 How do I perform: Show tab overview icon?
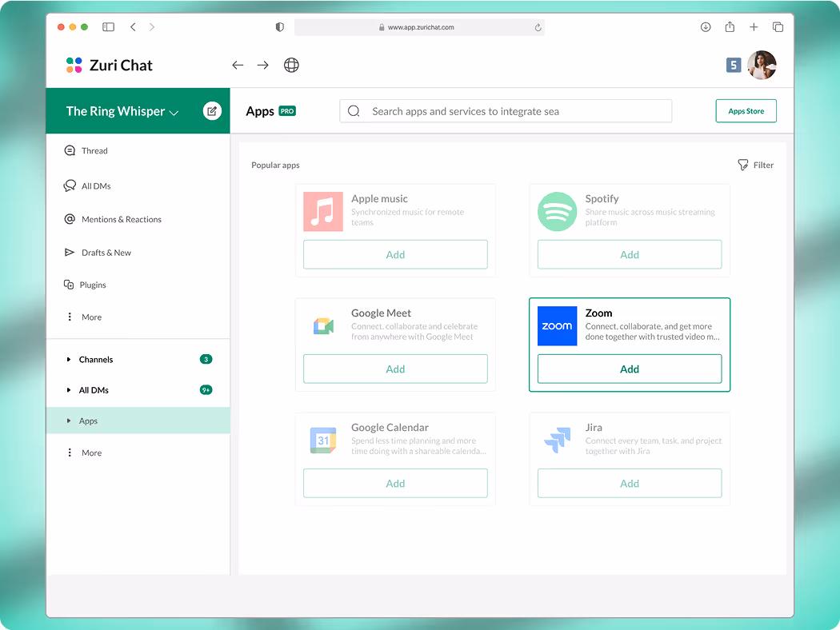(778, 26)
